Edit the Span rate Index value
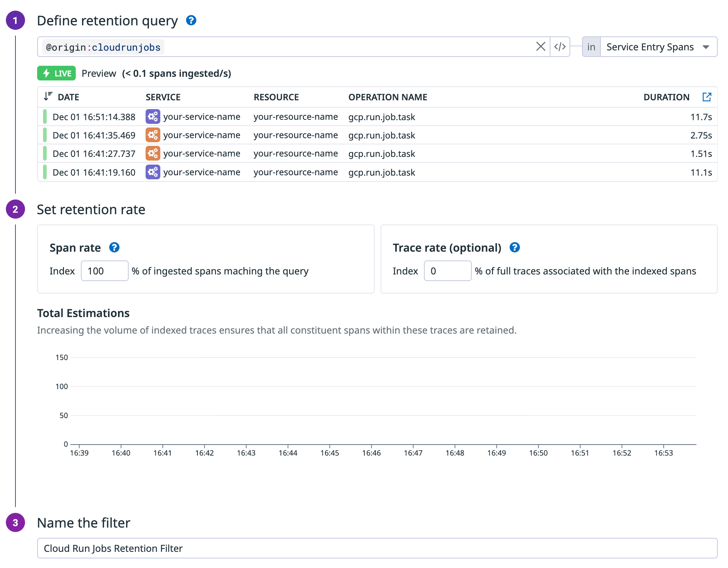Viewport: 728px width, 568px height. click(104, 271)
